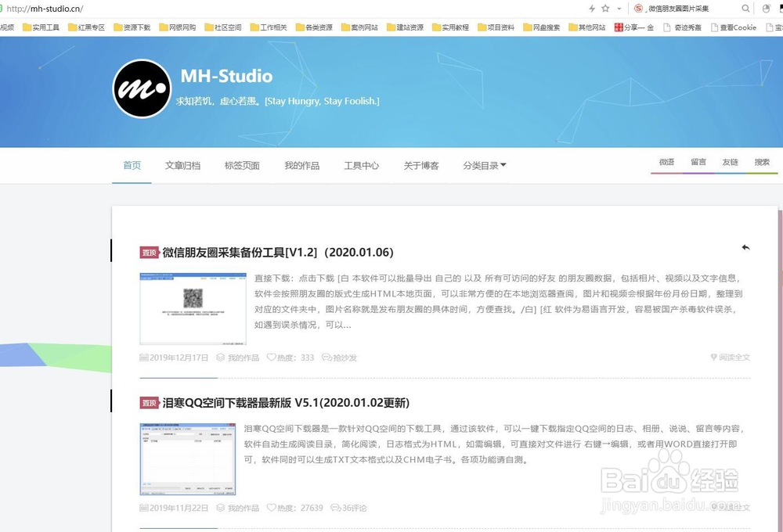The image size is (783, 532).
Task: Open the 网盘搜索 bookmark folder
Action: pos(542,27)
